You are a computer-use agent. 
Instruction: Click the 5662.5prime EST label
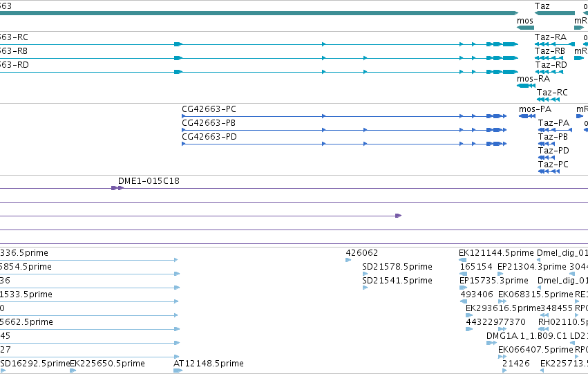[x=26, y=322]
